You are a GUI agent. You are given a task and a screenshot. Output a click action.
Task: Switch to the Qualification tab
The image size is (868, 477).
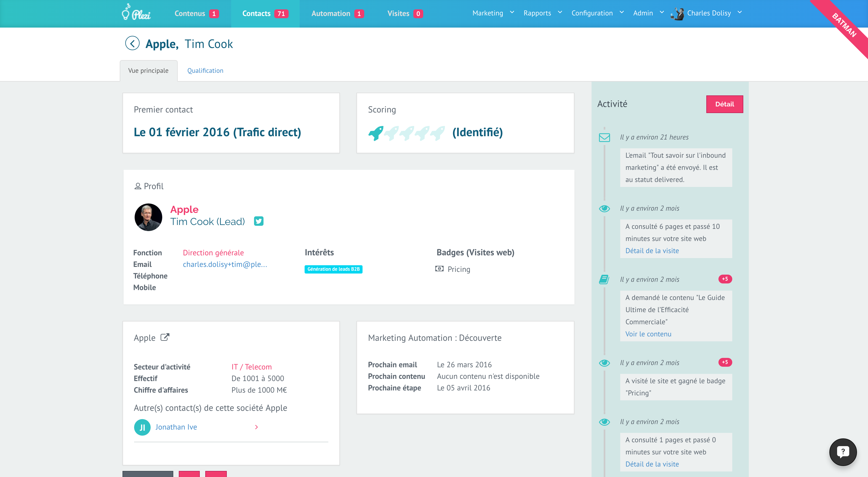click(205, 71)
